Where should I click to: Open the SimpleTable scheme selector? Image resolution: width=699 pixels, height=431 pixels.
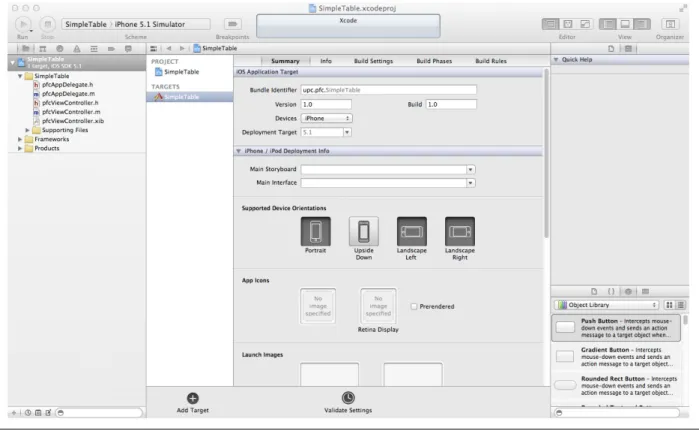point(86,24)
